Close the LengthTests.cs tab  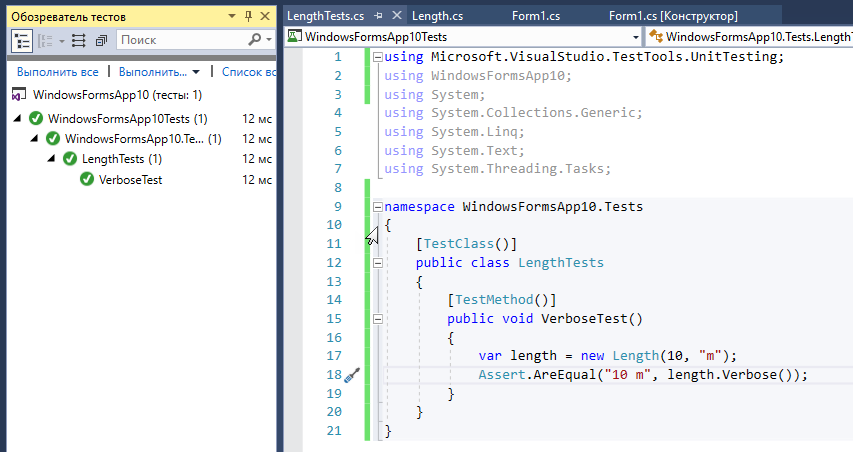click(x=397, y=17)
